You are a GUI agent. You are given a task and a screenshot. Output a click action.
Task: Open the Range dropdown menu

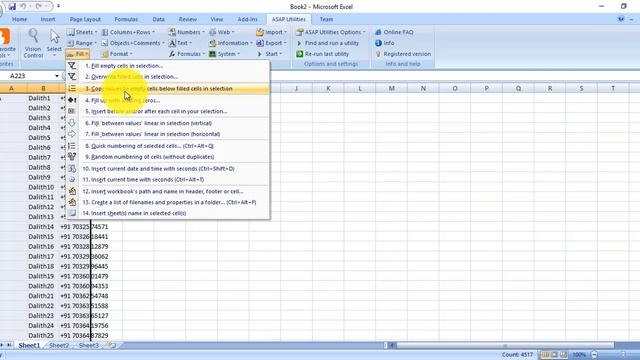[x=82, y=43]
